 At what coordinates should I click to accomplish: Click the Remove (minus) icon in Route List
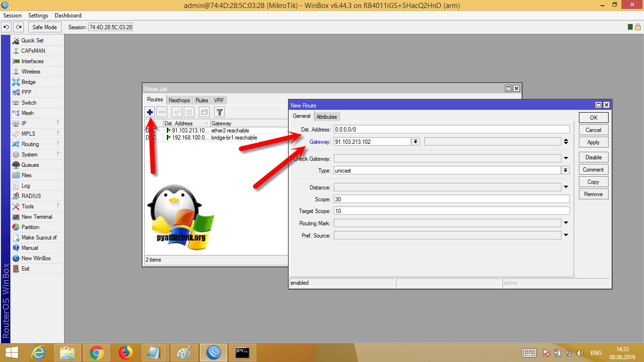point(162,112)
